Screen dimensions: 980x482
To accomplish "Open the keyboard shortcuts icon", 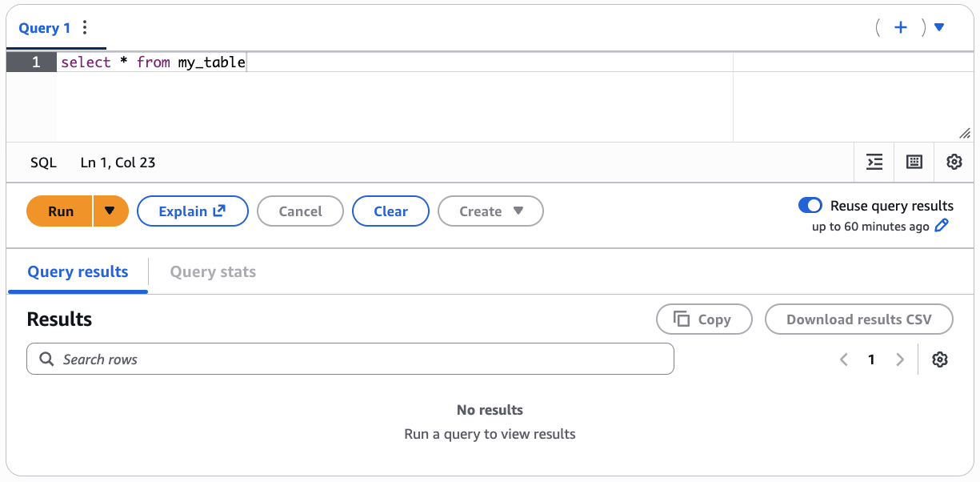I will (x=914, y=162).
